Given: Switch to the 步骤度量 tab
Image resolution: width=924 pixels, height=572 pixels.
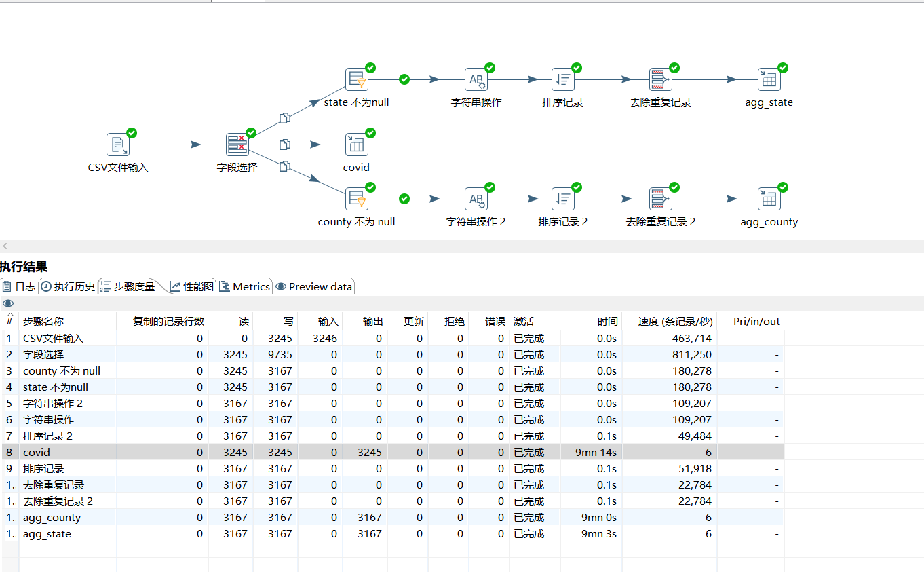Looking at the screenshot, I should click(128, 286).
